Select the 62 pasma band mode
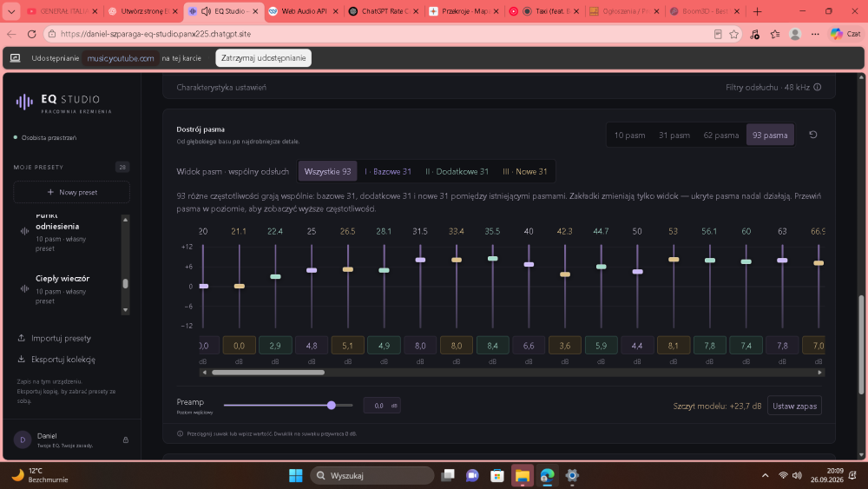Viewport: 868px width, 489px height. [720, 135]
